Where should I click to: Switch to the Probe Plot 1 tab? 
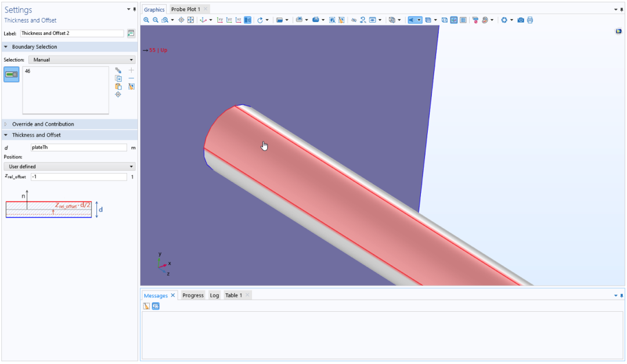186,9
